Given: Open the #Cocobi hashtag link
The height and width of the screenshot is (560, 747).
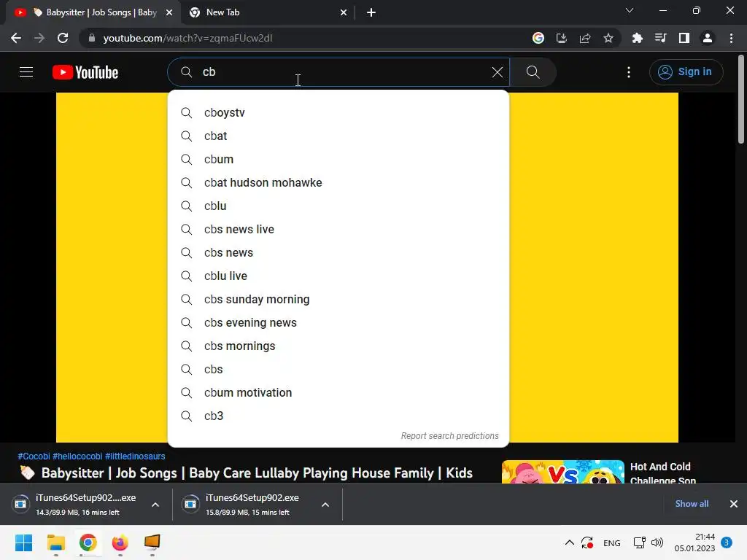Looking at the screenshot, I should [x=34, y=456].
